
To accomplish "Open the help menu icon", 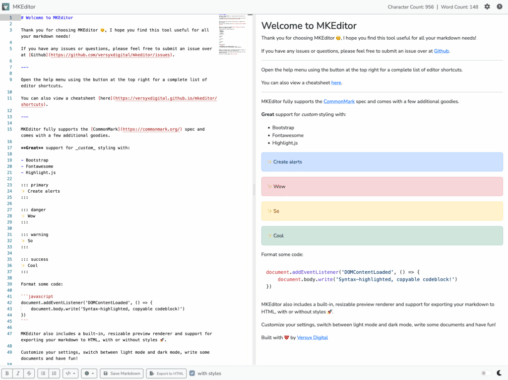I will click(499, 7).
